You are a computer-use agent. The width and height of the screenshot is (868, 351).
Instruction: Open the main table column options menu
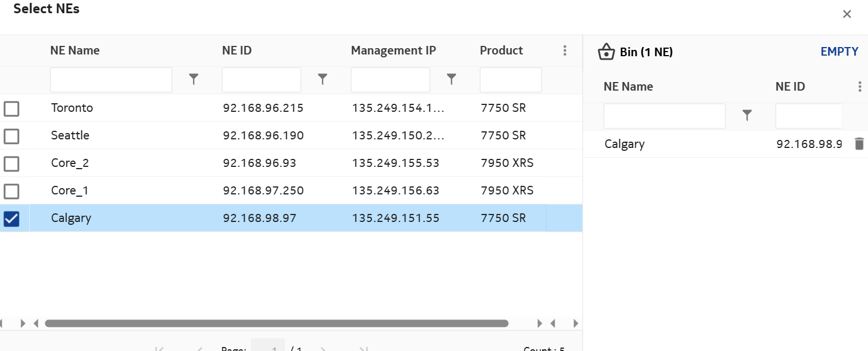[x=565, y=50]
